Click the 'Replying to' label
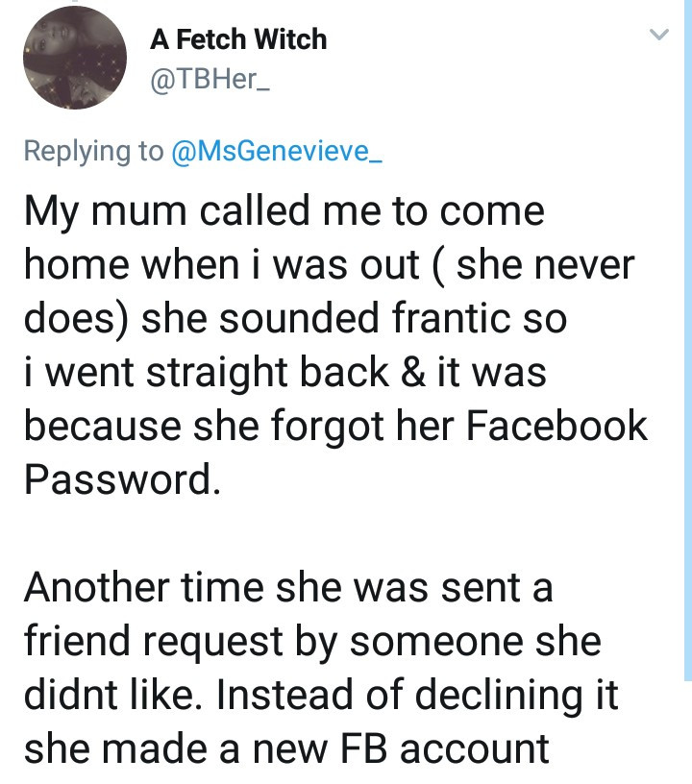Viewport: 692px width, 784px height. (x=93, y=151)
